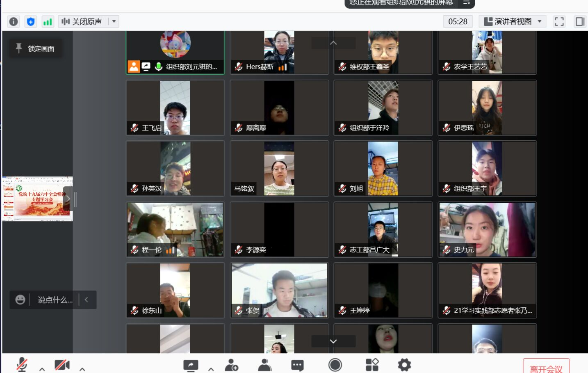Viewport: 588px width, 373px height.
Task: Enter fullscreen mode
Action: click(559, 21)
